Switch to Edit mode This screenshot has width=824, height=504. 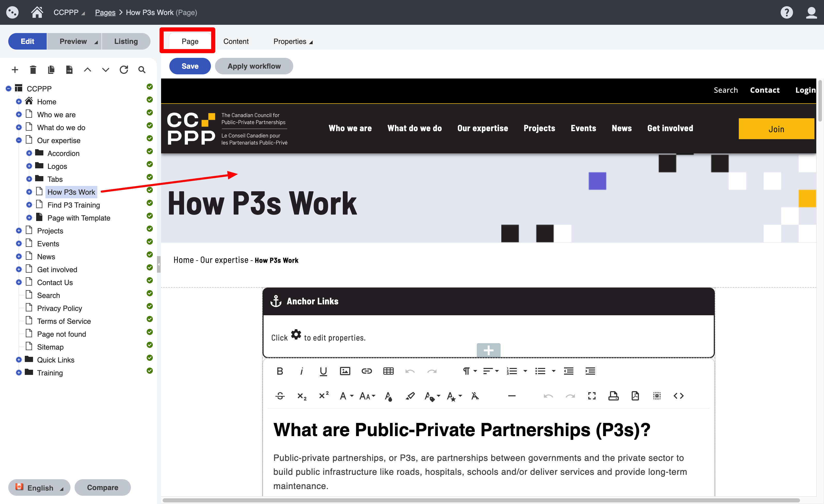(x=27, y=41)
